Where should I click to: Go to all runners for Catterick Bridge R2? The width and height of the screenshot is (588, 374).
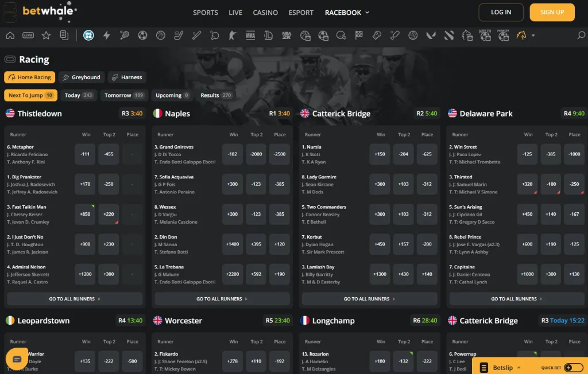pos(369,299)
